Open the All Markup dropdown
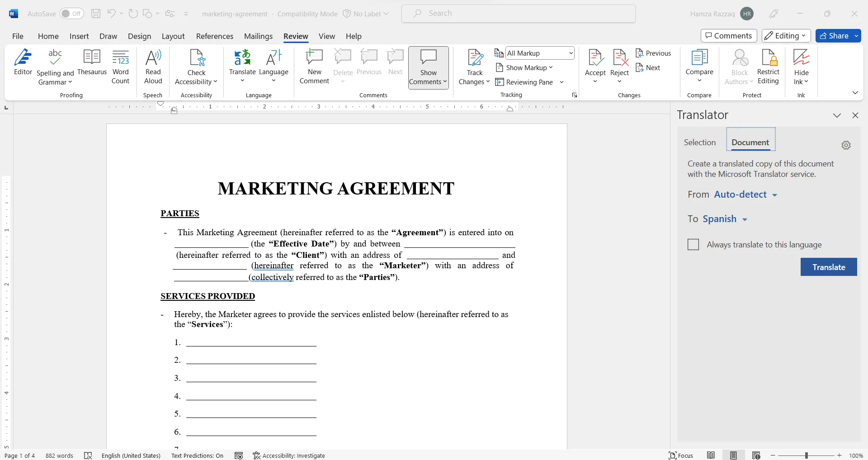Image resolution: width=868 pixels, height=460 pixels. click(x=540, y=53)
